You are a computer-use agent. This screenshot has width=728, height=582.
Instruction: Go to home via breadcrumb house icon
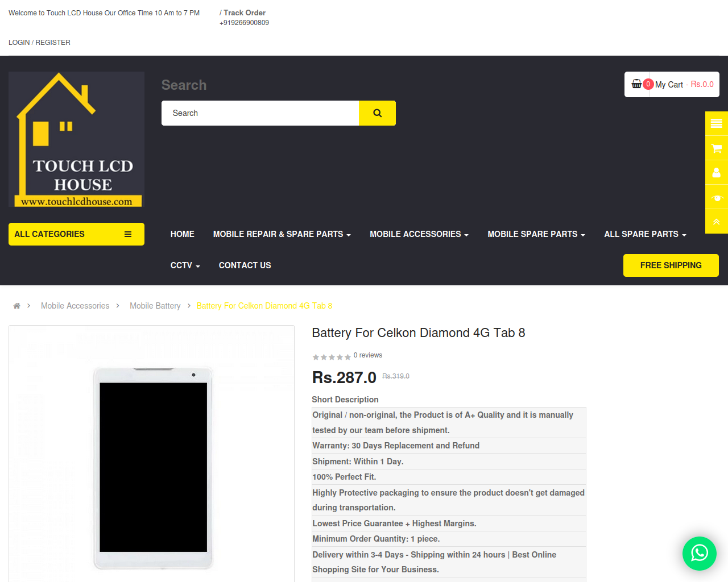[x=17, y=306]
